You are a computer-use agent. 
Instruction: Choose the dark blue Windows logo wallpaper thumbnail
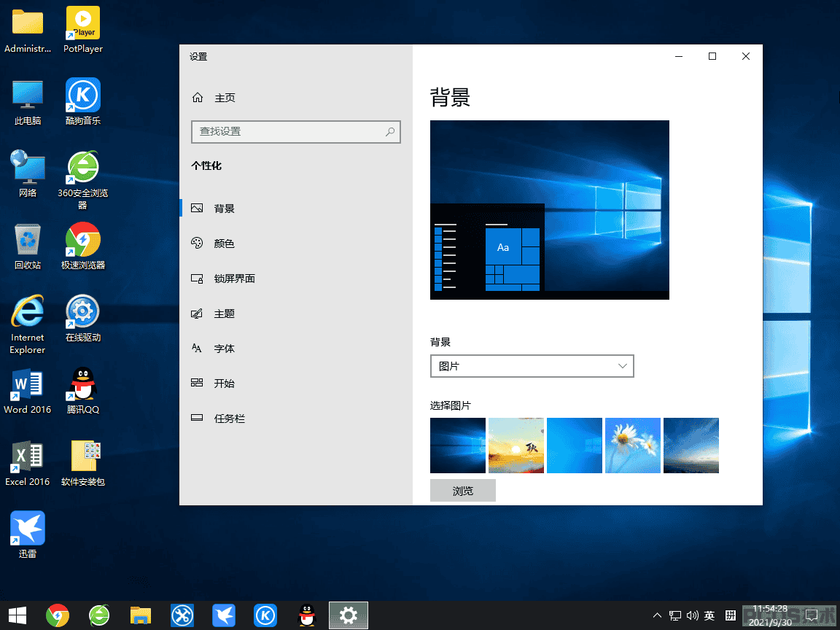(x=458, y=446)
